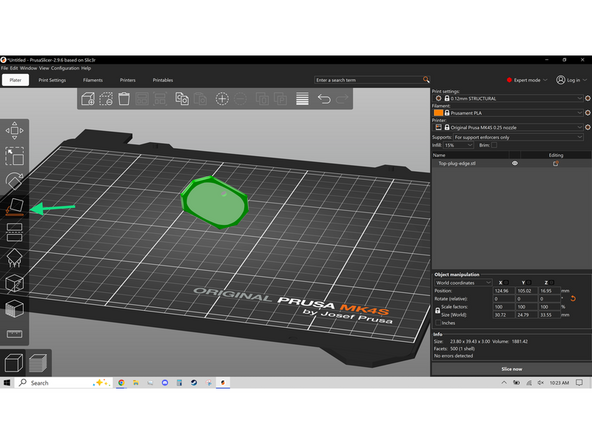Click the Remove instance minus icon
Screen dimensions: 592x444
point(240,99)
